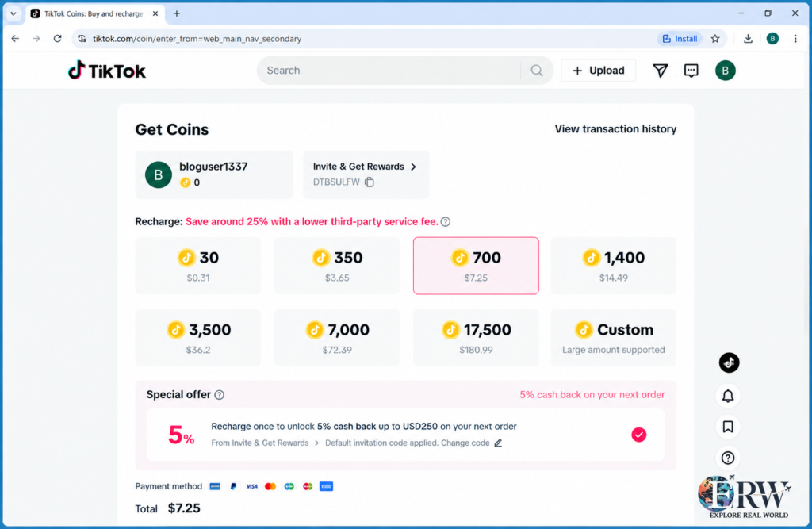Open the direct send paper-plane icon
The height and width of the screenshot is (529, 812).
tap(660, 71)
